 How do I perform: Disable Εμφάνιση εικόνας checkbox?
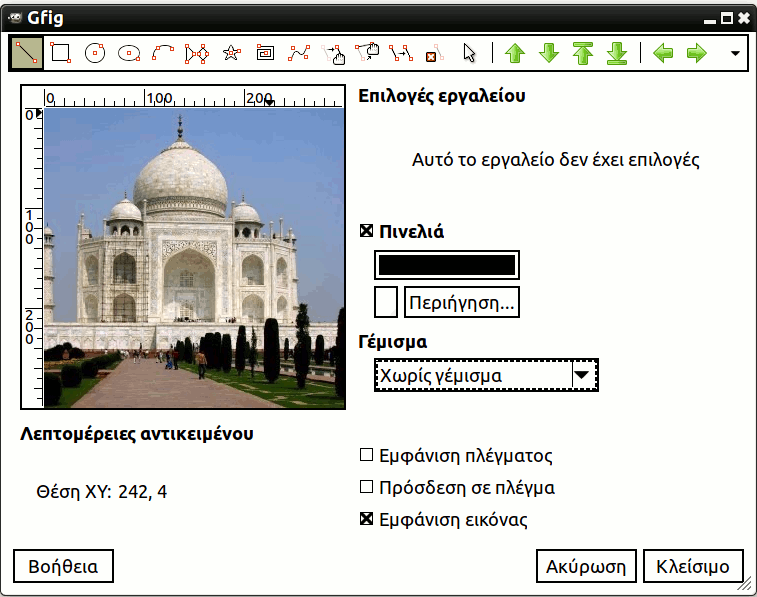point(367,520)
